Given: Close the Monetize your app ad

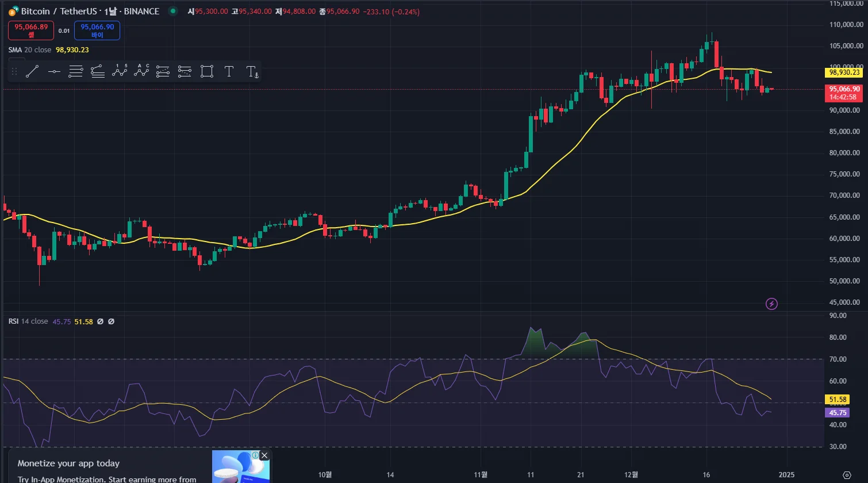Looking at the screenshot, I should (264, 455).
